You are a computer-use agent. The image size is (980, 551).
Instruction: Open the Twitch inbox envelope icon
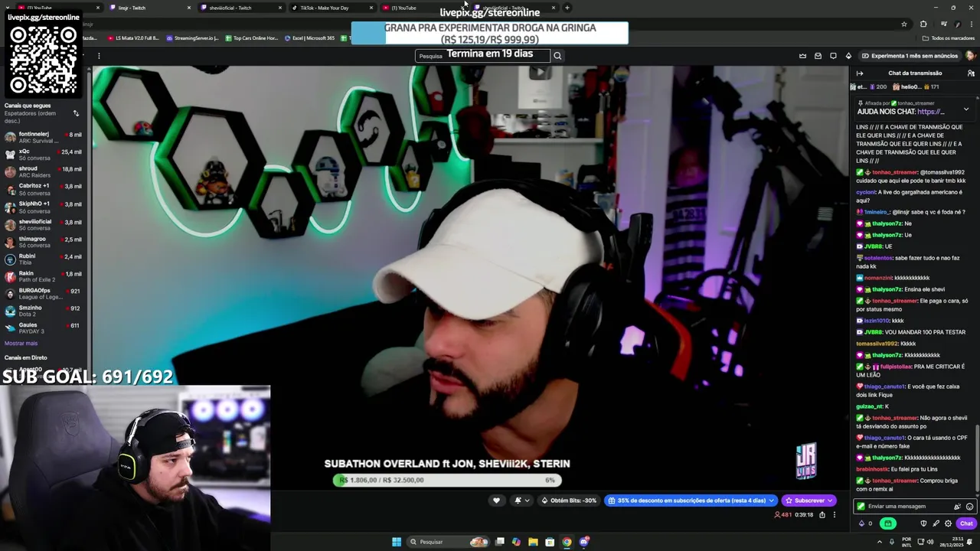pos(818,56)
